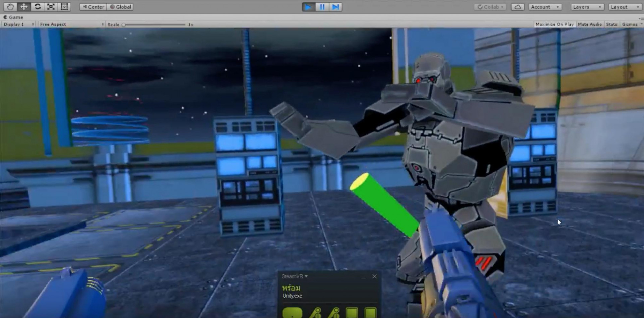
Task: Select the Rect Transform tool
Action: pyautogui.click(x=64, y=7)
